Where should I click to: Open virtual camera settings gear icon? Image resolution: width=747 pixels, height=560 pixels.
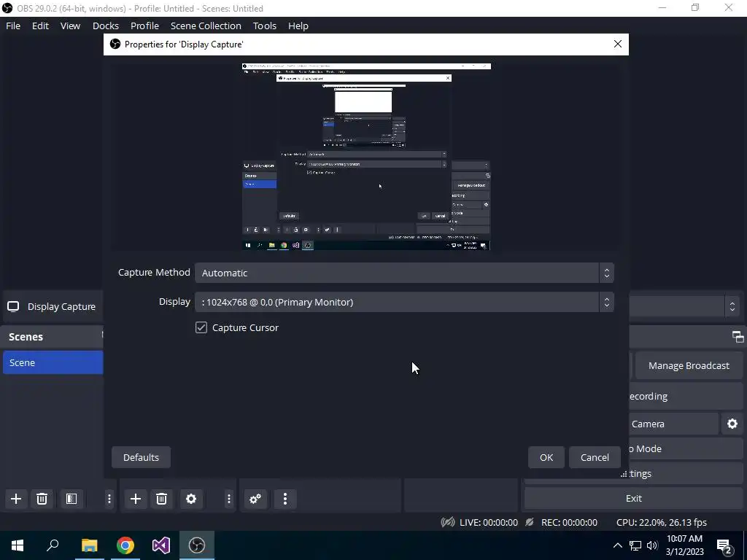[732, 424]
